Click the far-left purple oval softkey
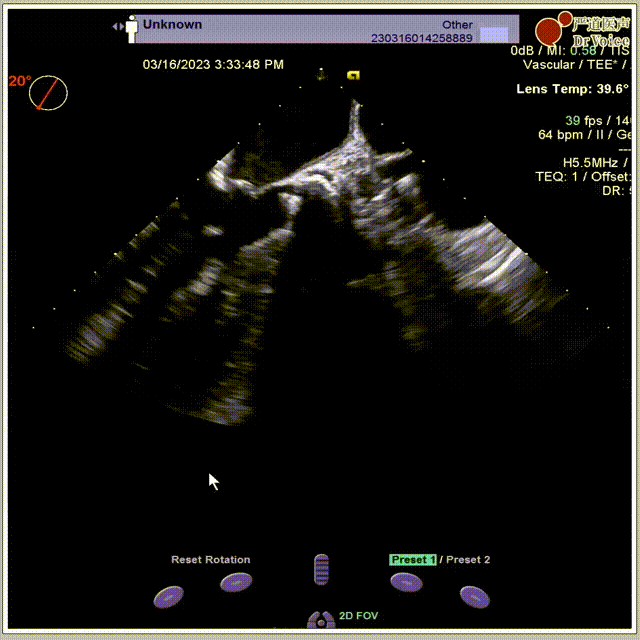640x640 pixels. point(168,597)
